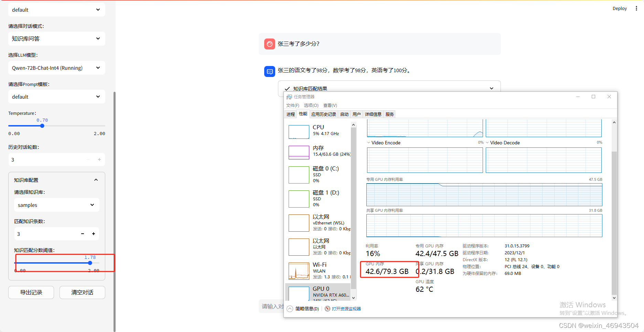Open the samples knowledge base dropdown
This screenshot has height=332, width=644.
(57, 205)
